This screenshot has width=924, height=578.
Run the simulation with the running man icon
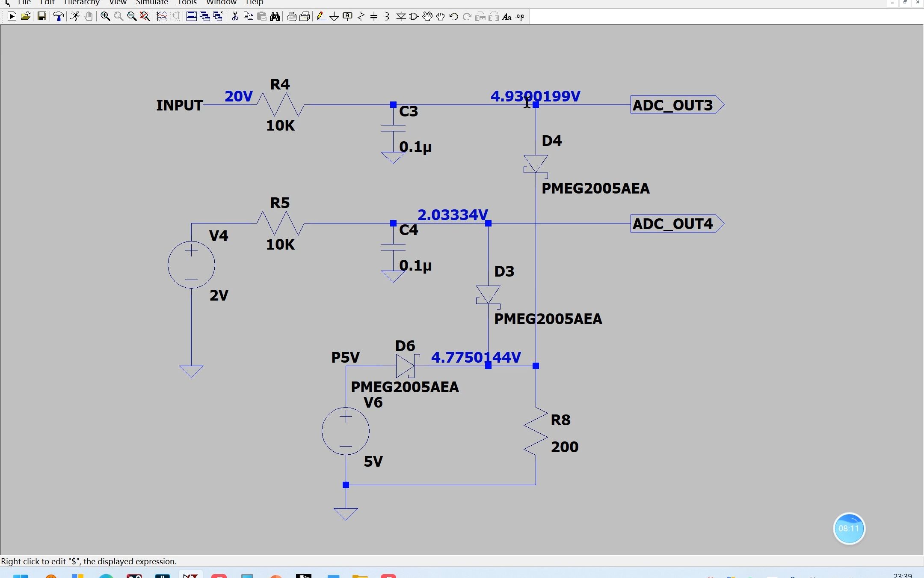[75, 17]
